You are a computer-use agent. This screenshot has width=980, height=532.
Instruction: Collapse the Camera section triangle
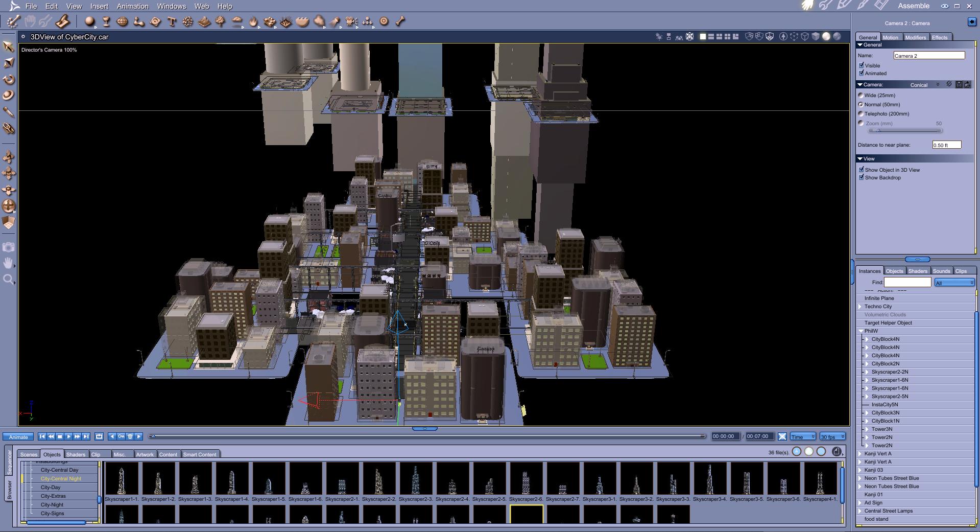[860, 84]
